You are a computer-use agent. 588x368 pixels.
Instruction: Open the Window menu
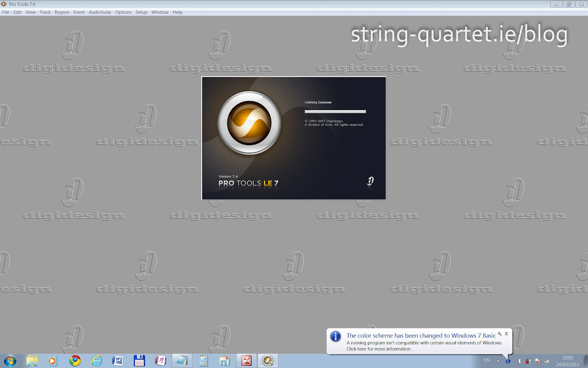click(160, 12)
